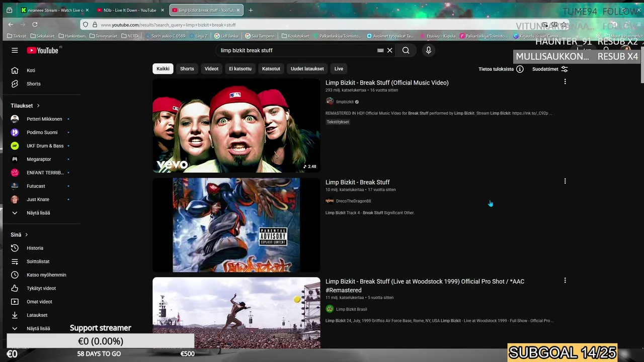The image size is (644, 362).
Task: Select the Katsotut filter chip
Action: point(271,69)
